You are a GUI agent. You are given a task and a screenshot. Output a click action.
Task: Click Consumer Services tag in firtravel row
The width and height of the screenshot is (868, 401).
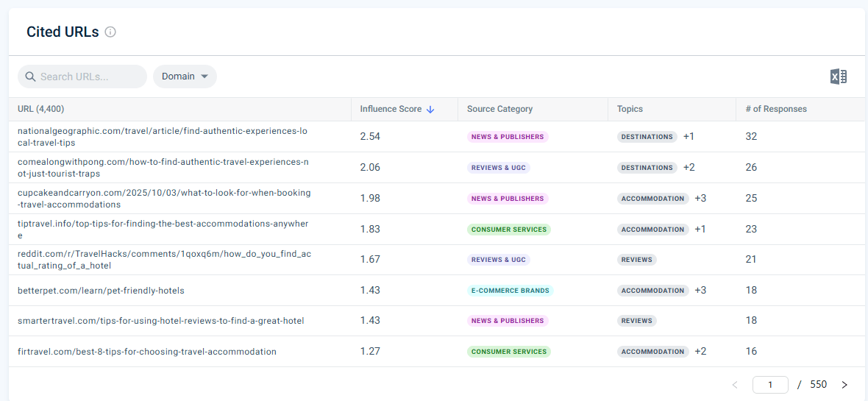509,352
